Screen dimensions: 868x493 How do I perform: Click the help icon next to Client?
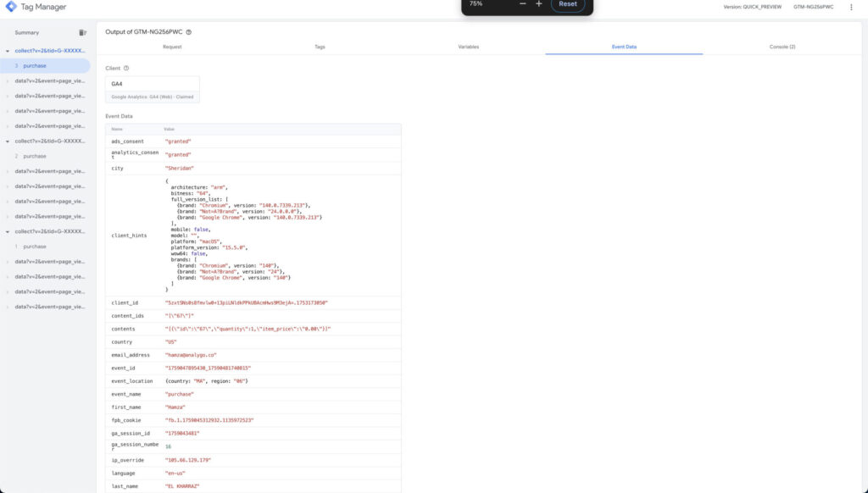coord(126,68)
